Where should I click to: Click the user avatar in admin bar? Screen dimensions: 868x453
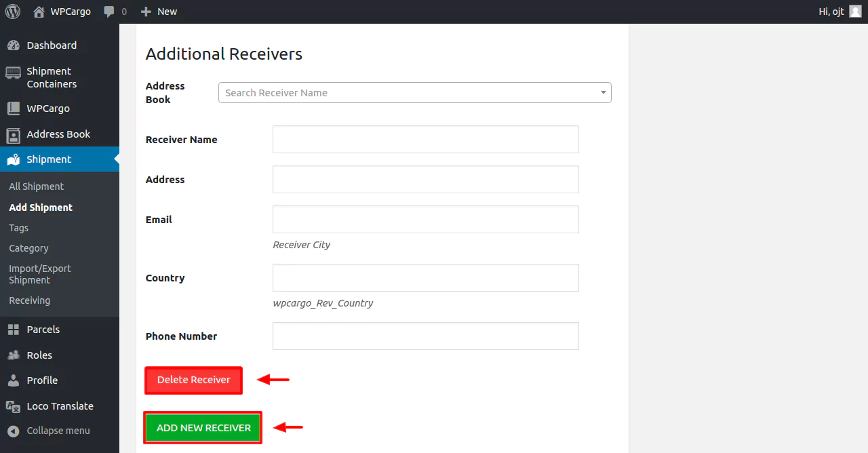pyautogui.click(x=855, y=12)
